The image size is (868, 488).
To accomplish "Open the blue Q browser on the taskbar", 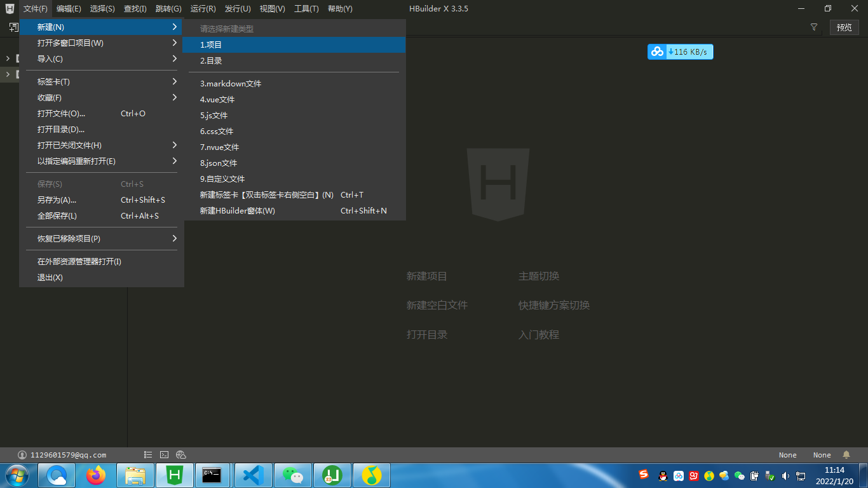I will pos(57,475).
